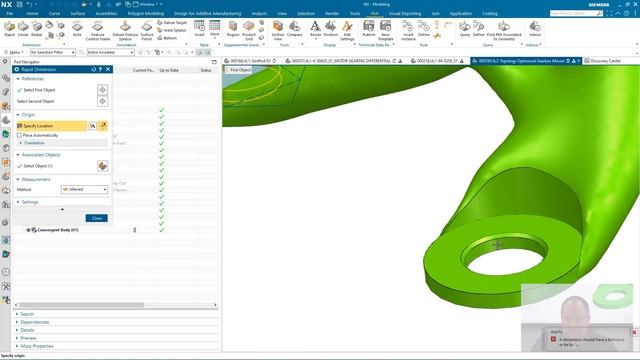Open the More table dropdown
The width and height of the screenshot is (640, 360).
(214, 29)
